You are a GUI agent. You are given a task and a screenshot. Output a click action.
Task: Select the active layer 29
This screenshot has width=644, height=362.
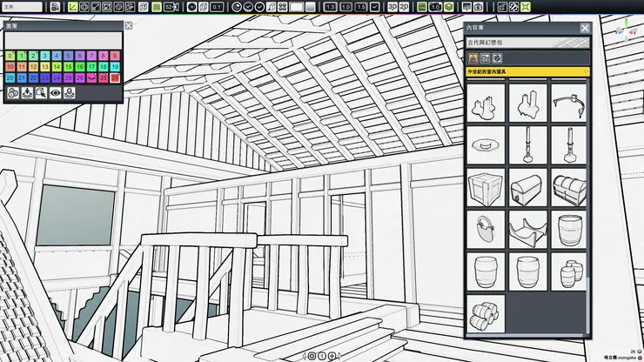pos(115,77)
